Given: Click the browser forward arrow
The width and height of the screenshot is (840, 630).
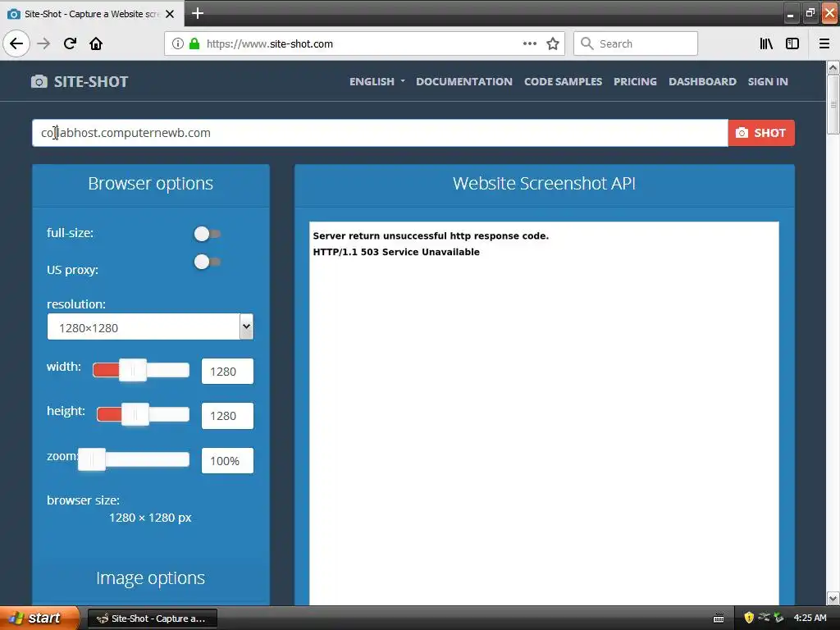Looking at the screenshot, I should pyautogui.click(x=44, y=43).
